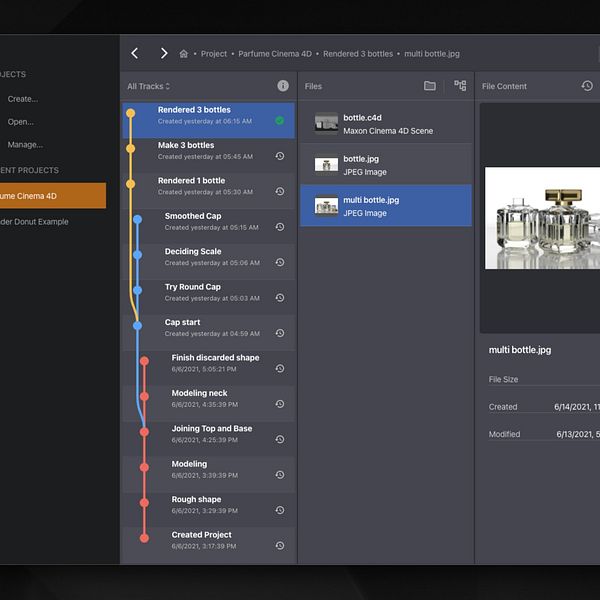Restore icon on Make 3 bottles row
This screenshot has width=600, height=600.
tap(280, 156)
